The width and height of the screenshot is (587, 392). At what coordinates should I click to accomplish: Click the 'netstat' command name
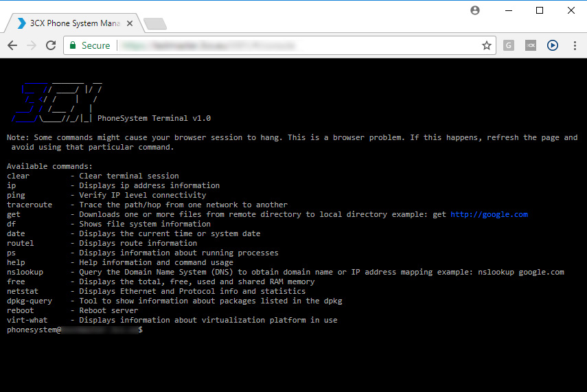(x=23, y=291)
